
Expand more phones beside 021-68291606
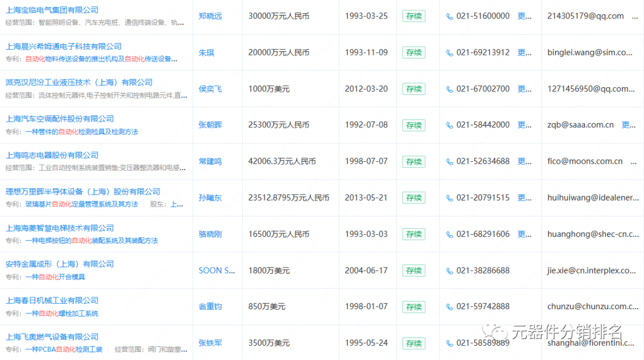pyautogui.click(x=525, y=234)
